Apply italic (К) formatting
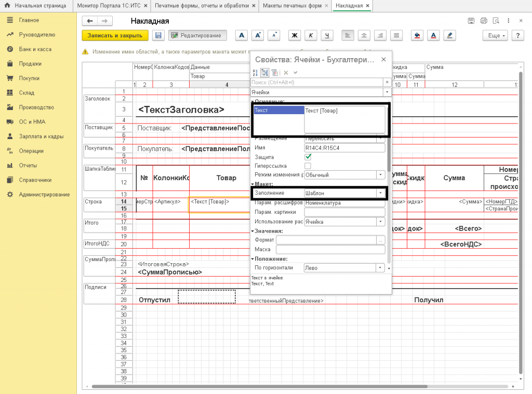This screenshot has height=394, width=532. (x=311, y=35)
